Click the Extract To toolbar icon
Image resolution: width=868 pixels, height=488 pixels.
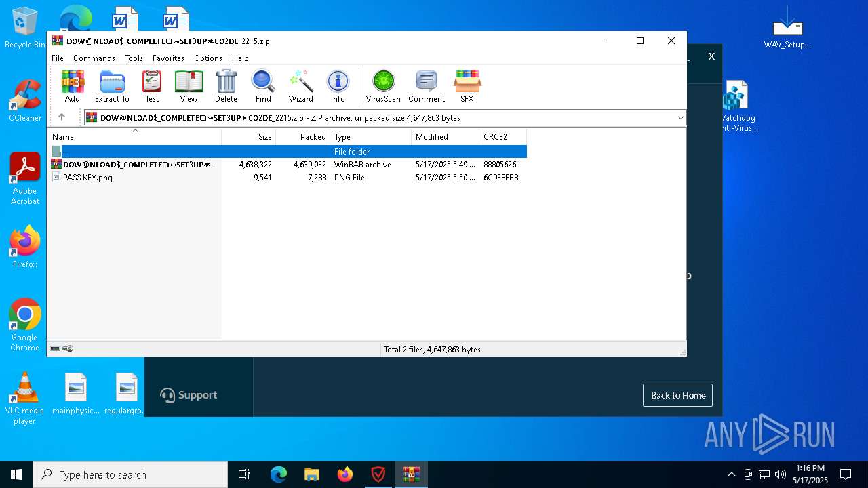pos(112,86)
